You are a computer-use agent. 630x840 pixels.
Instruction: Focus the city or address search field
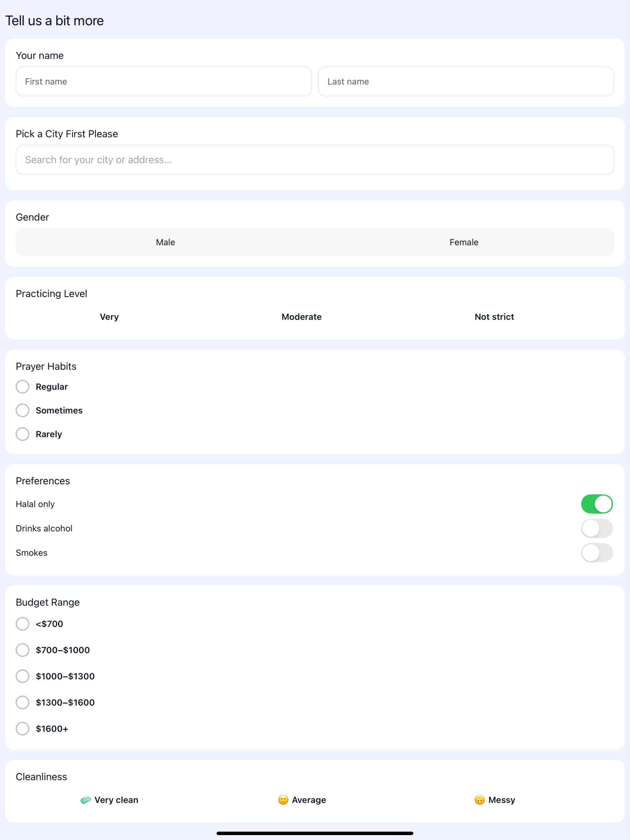(x=315, y=160)
